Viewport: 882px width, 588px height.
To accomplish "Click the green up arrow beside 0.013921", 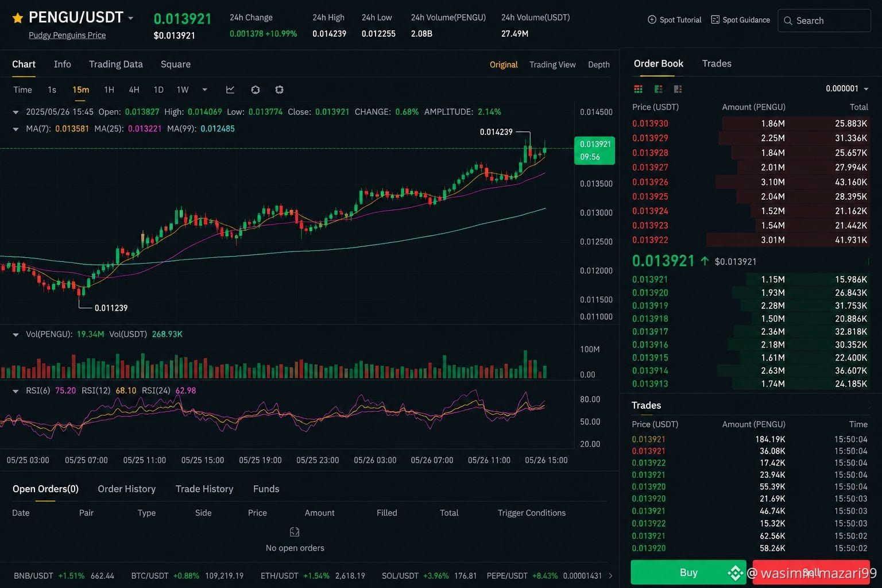I will (x=705, y=261).
